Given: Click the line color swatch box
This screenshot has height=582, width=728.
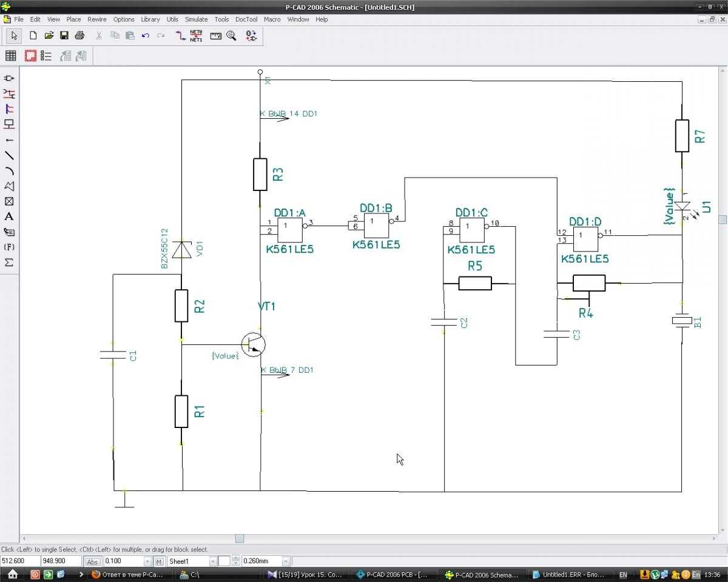Looking at the screenshot, I should pyautogui.click(x=224, y=561).
